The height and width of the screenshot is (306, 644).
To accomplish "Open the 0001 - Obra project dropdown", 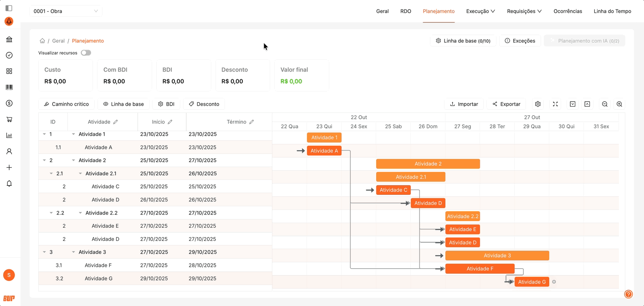I will pyautogui.click(x=66, y=11).
